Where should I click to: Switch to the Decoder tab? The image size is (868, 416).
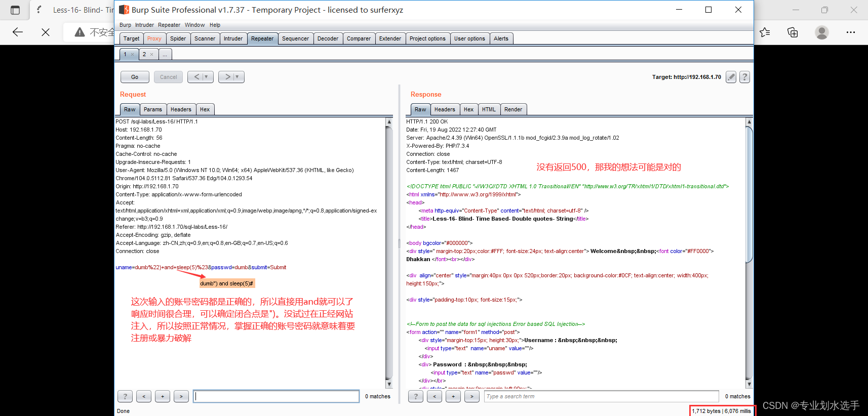click(328, 38)
